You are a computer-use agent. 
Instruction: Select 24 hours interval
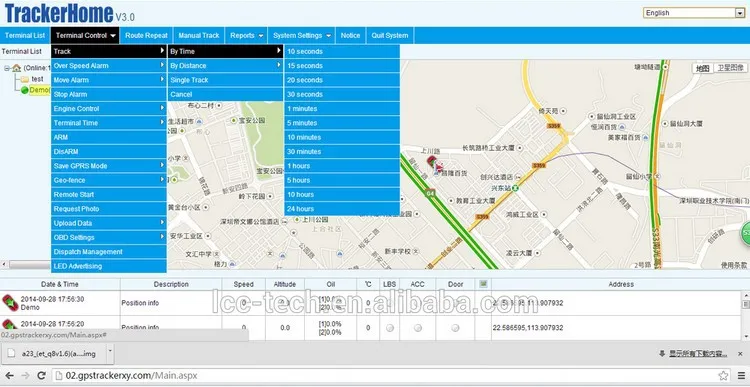(342, 209)
